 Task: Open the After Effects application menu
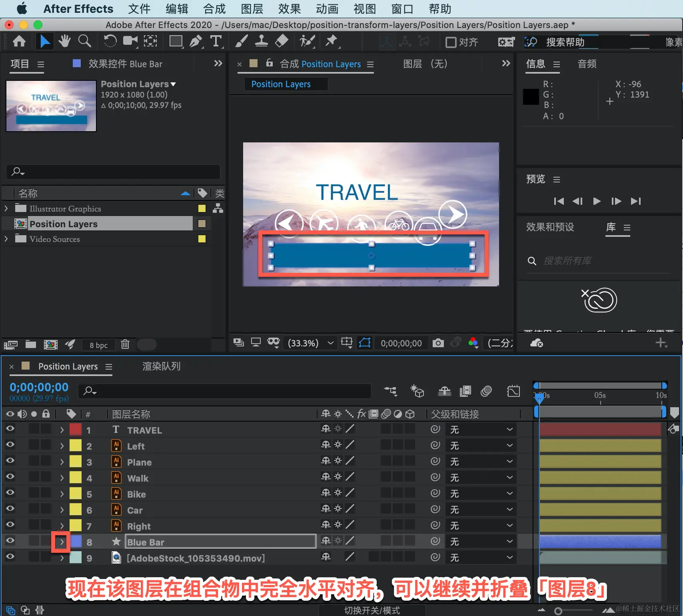(78, 9)
